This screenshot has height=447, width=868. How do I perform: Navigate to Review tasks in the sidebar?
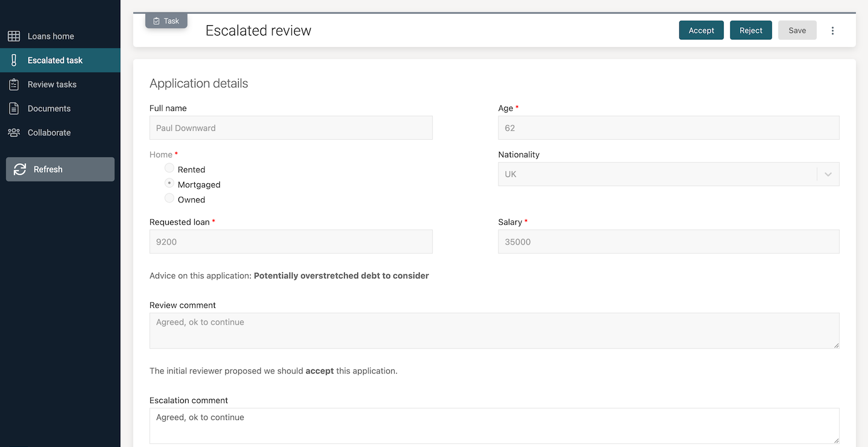[52, 84]
